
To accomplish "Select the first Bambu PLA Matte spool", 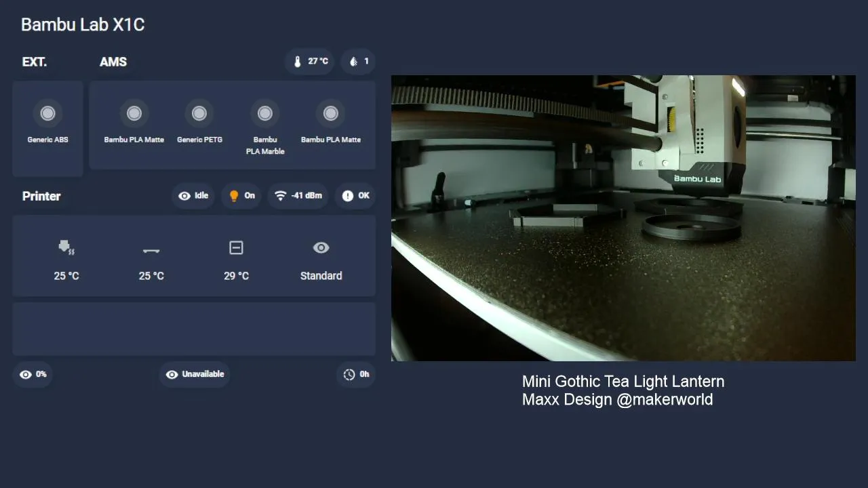I will click(134, 113).
